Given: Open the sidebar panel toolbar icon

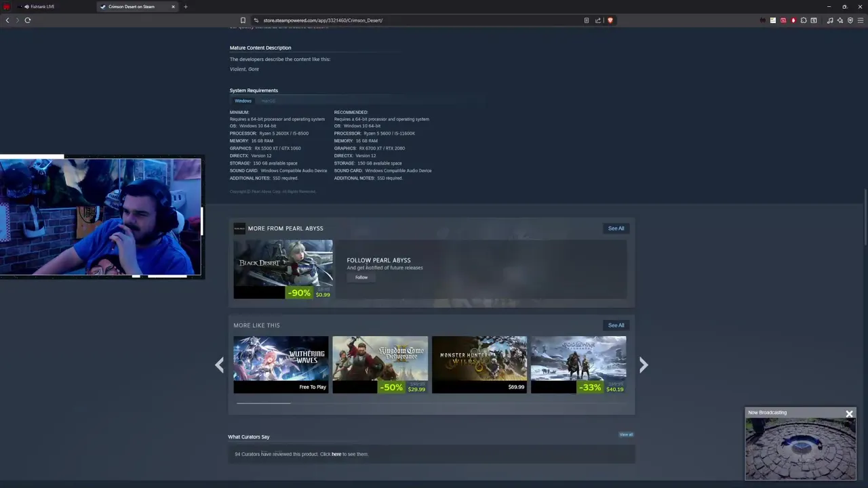Looking at the screenshot, I should (x=814, y=20).
